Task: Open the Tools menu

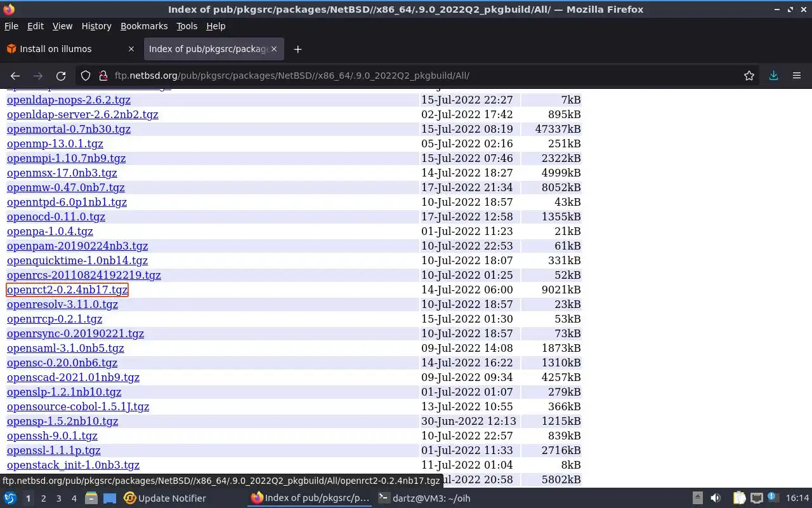Action: coord(187,26)
